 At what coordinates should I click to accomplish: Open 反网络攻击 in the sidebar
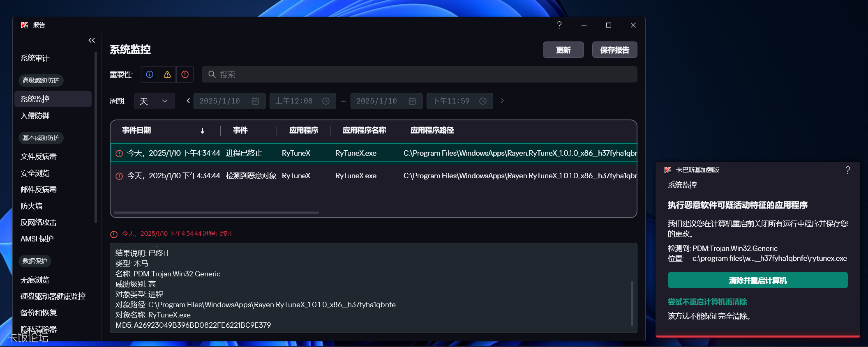point(39,222)
